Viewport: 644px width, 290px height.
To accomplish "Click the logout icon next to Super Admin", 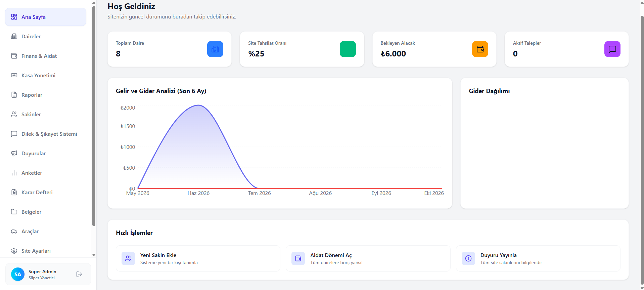I will tap(79, 274).
